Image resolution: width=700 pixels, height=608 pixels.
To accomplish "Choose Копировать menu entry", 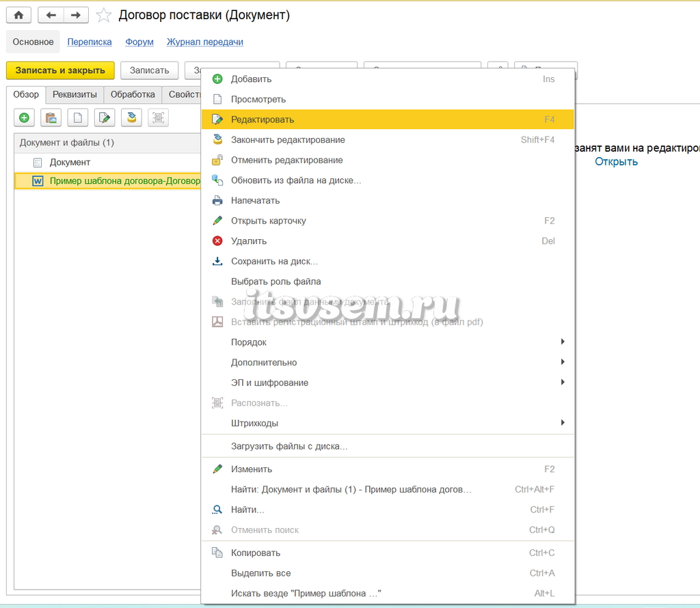I will click(388, 553).
